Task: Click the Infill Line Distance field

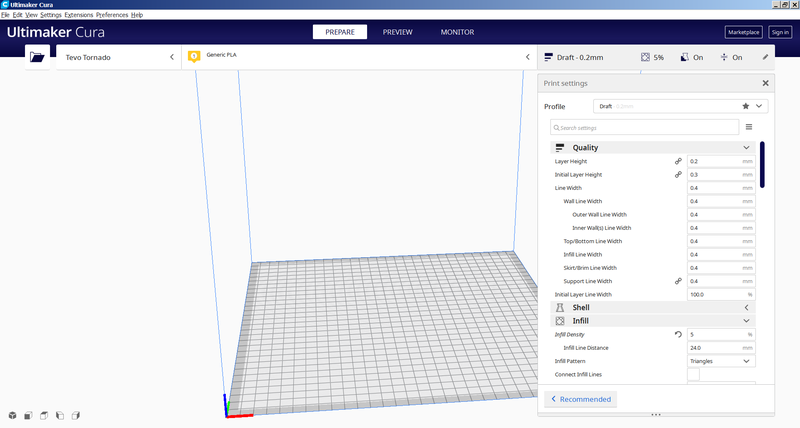Action: pos(721,348)
